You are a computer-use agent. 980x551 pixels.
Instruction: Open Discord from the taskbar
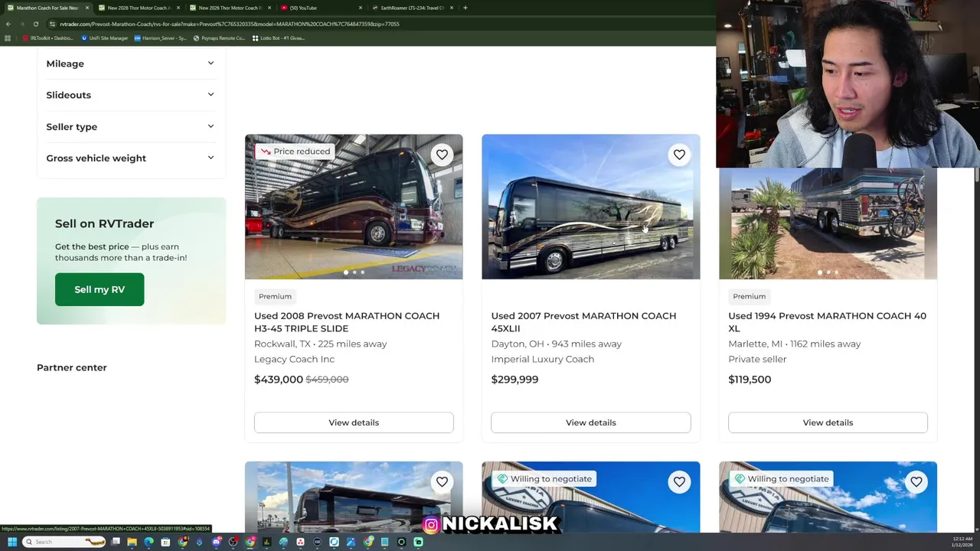(217, 542)
